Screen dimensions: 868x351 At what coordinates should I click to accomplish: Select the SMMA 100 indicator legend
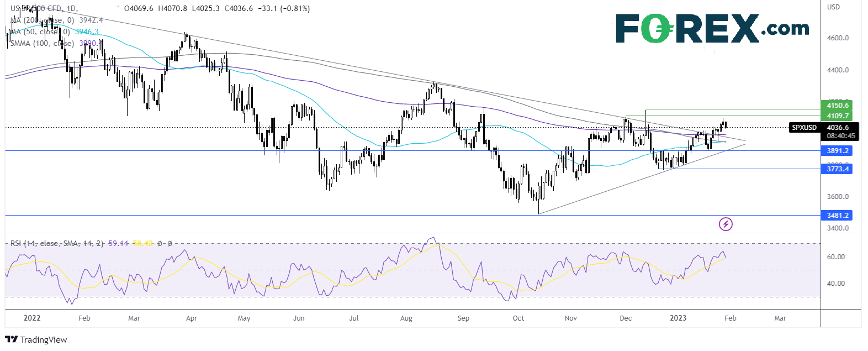(43, 43)
